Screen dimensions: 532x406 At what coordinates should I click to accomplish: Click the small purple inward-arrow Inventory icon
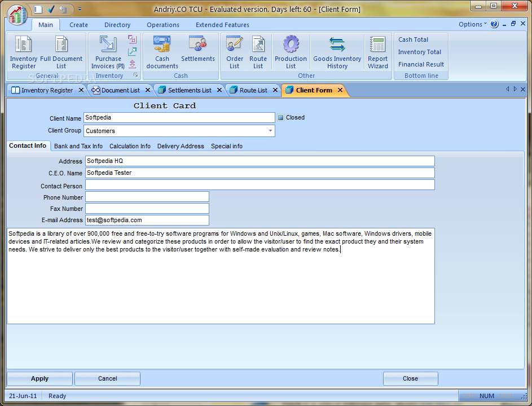(x=133, y=39)
